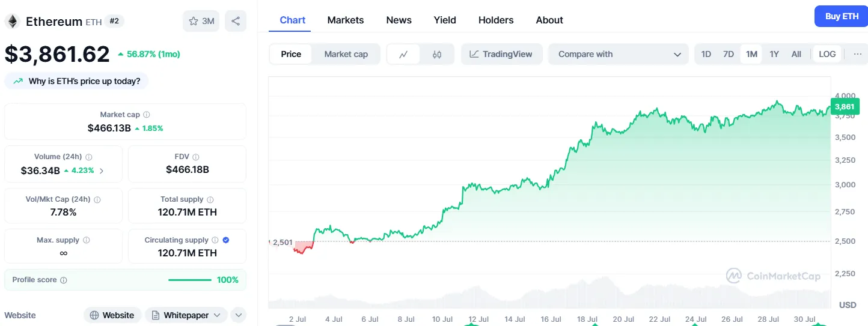This screenshot has width=868, height=326.
Task: Click the Volume (24h) info icon
Action: coord(89,157)
